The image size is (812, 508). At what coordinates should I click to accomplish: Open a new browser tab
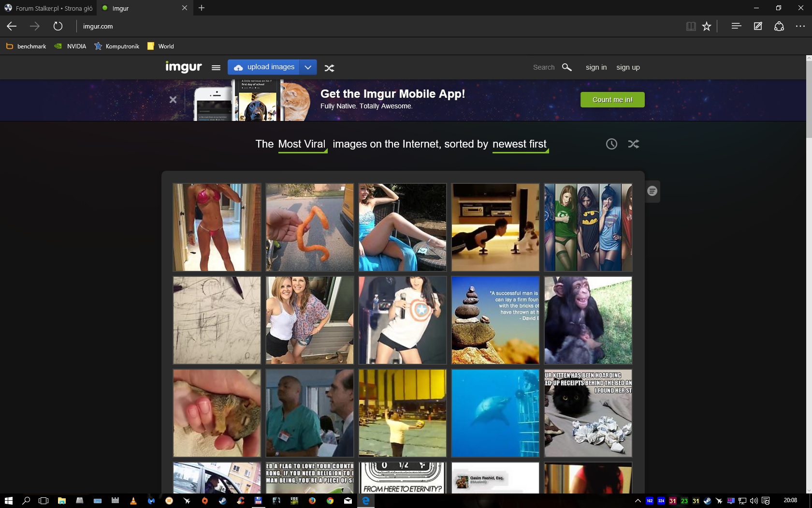coord(202,8)
